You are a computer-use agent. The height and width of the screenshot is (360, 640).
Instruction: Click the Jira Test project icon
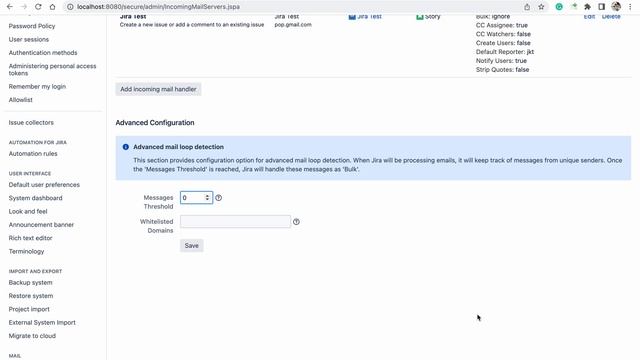tap(352, 17)
